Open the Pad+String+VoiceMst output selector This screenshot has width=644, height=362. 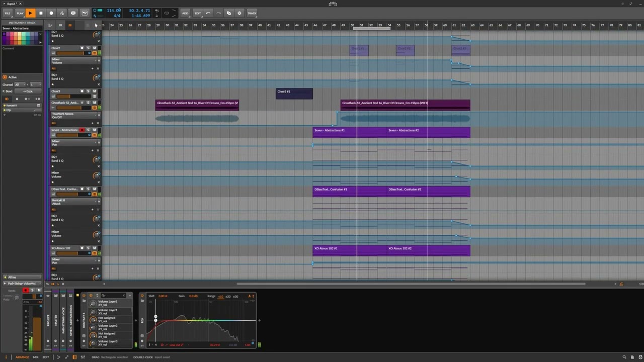(22, 284)
